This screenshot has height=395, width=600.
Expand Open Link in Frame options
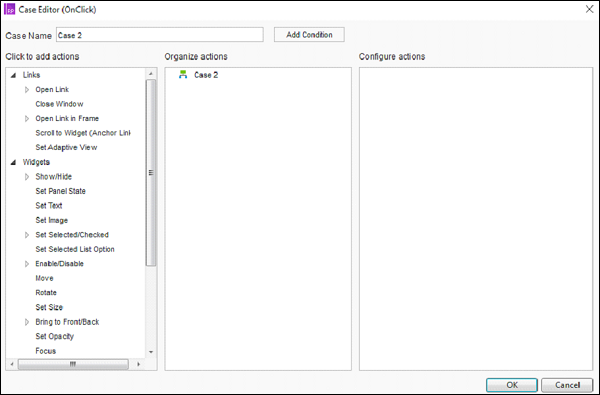coord(27,119)
